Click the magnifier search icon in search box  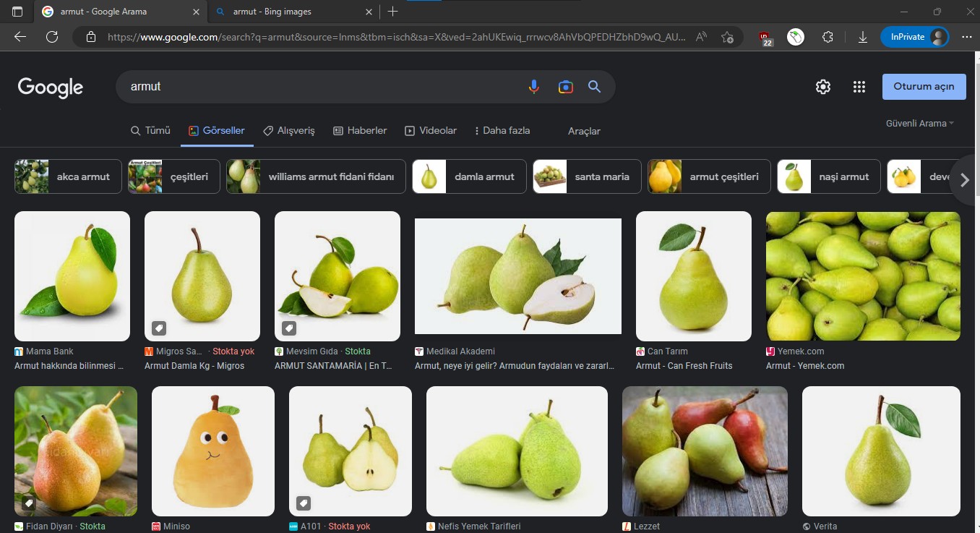pyautogui.click(x=594, y=87)
